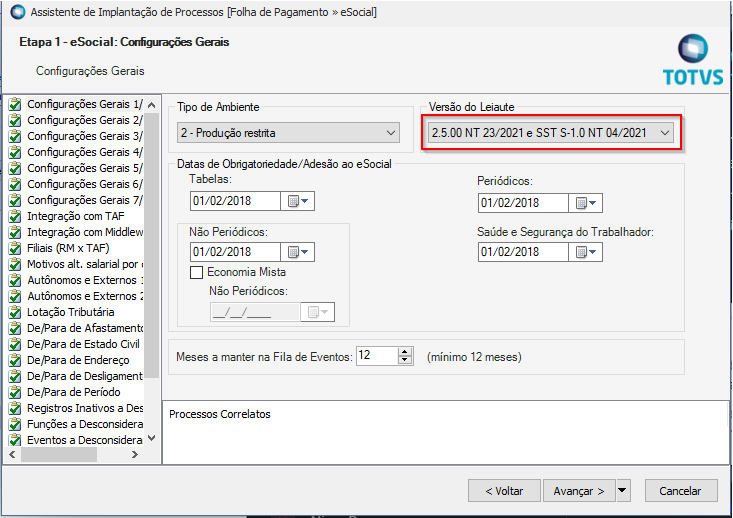Click the checklist icon beside Integração com Middlew

click(x=15, y=232)
